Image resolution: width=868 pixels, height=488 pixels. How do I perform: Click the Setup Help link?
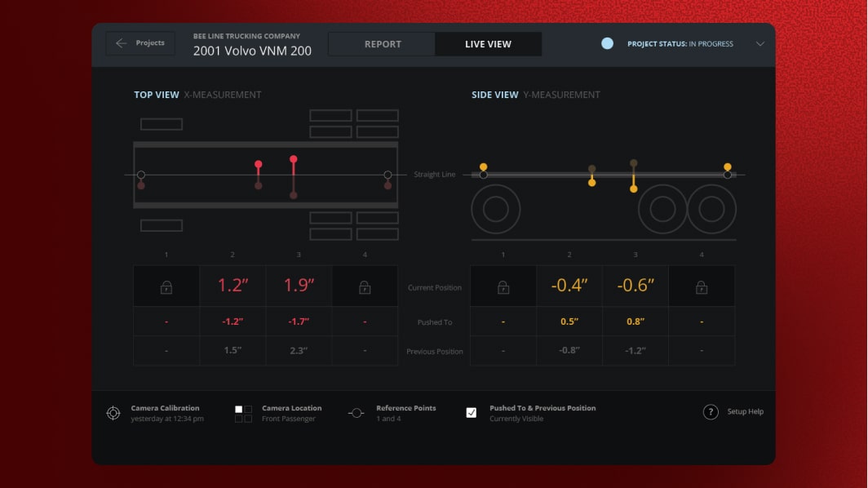[745, 411]
